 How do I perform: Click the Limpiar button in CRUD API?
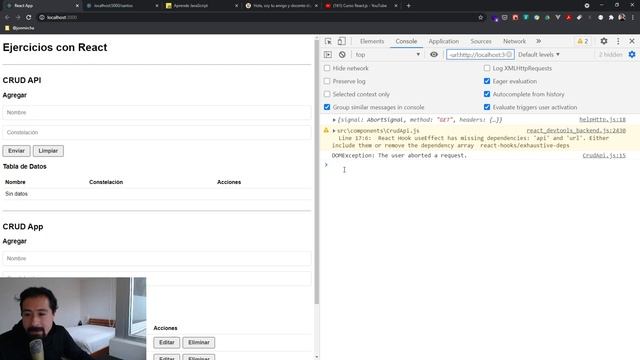[48, 151]
